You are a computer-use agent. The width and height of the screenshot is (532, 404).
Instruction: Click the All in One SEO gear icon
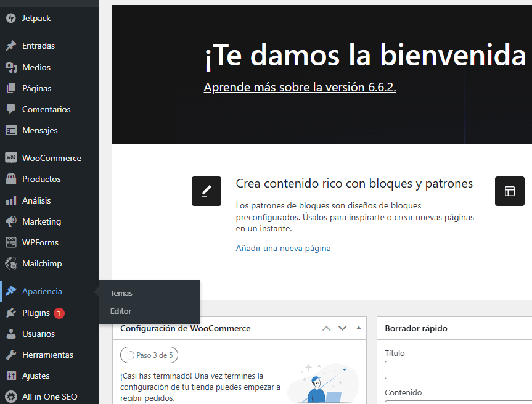pos(11,397)
